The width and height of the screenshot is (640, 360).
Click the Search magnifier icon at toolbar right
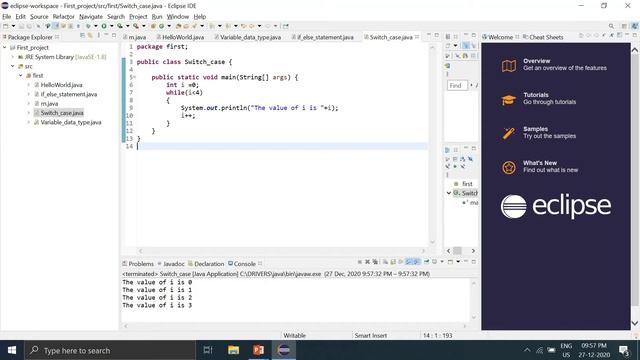(x=611, y=26)
